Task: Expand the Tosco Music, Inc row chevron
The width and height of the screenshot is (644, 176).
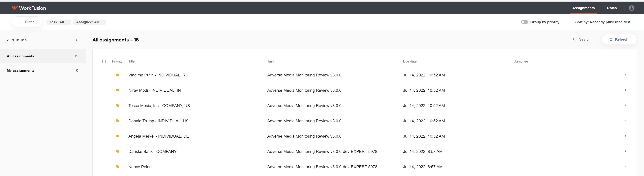Action: [x=625, y=105]
